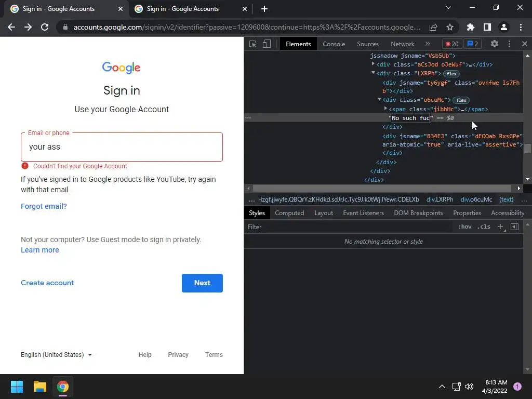Toggle the .cls element classes button
The width and height of the screenshot is (532, 399).
coord(484,227)
